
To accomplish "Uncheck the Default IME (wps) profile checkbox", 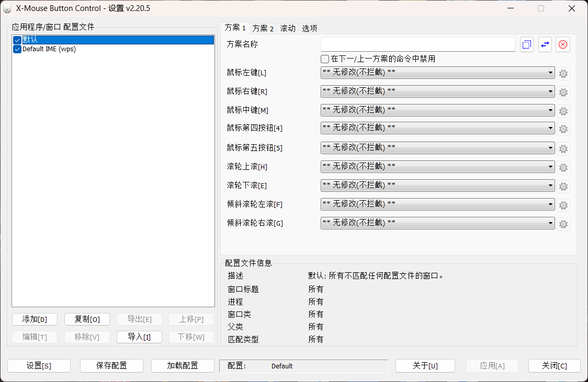I will tap(17, 49).
